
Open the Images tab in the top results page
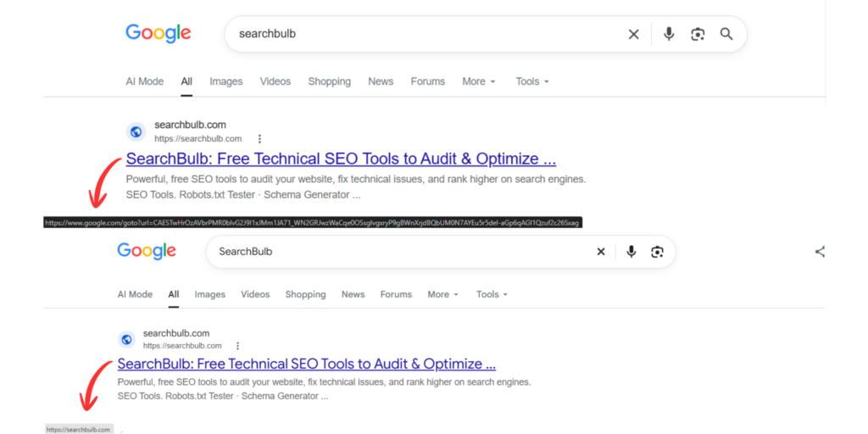pyautogui.click(x=225, y=81)
